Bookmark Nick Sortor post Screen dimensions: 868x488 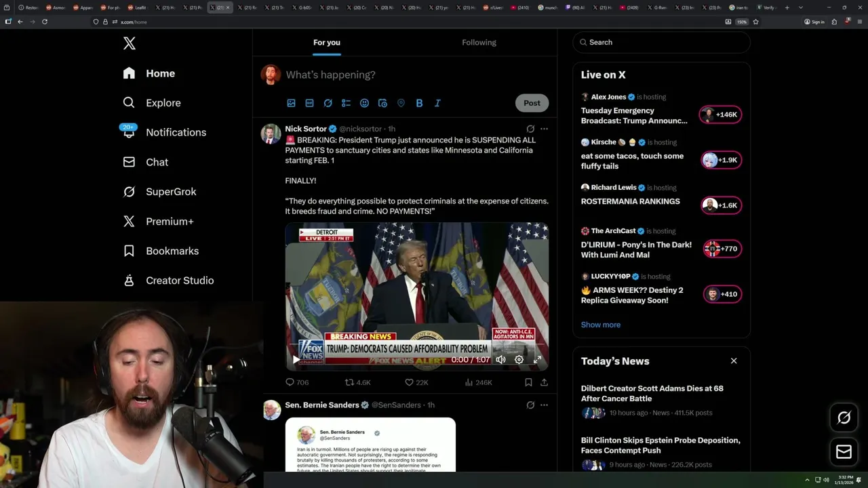(x=528, y=382)
